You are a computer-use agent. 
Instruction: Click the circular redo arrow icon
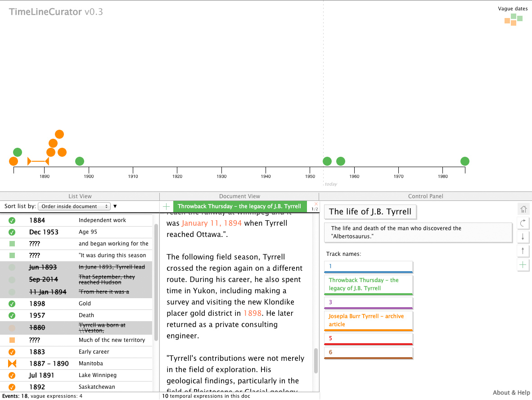tap(523, 223)
